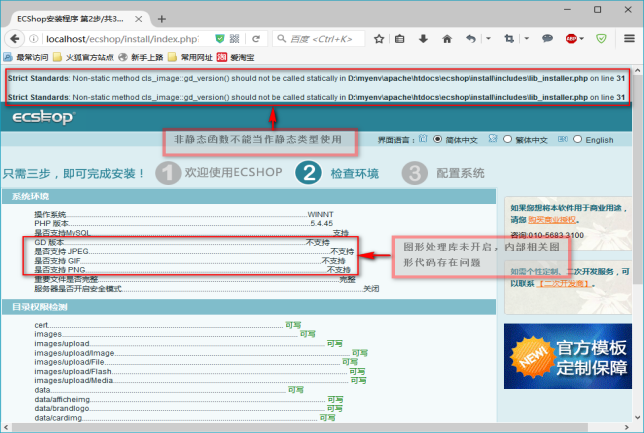
Task: Open site information icon in address bar
Action: point(34,39)
